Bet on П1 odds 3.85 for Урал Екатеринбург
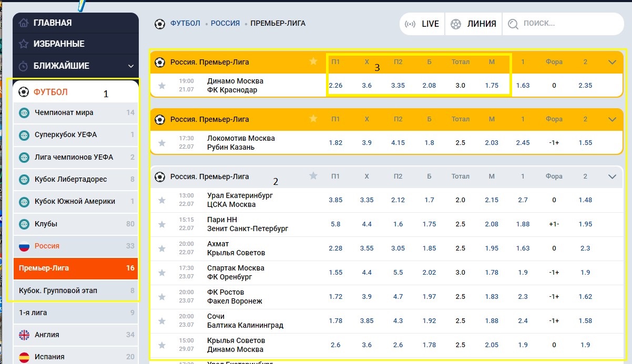The width and height of the screenshot is (632, 364). [335, 200]
